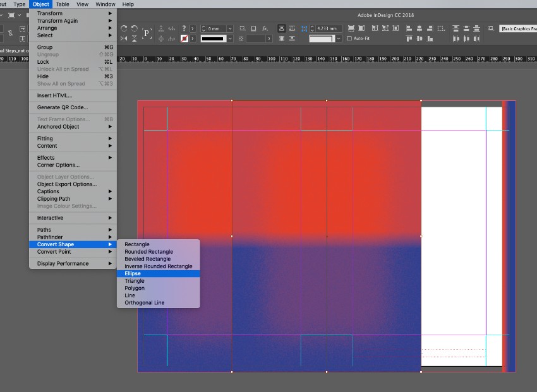
Task: Click the rotate 90° clockwise icon
Action: (123, 28)
